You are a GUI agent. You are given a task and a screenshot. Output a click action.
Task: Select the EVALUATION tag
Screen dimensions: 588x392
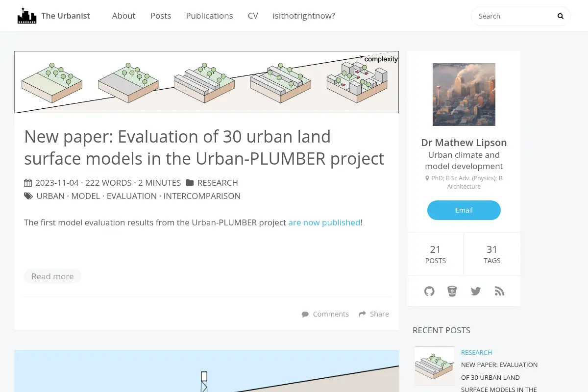(x=132, y=196)
